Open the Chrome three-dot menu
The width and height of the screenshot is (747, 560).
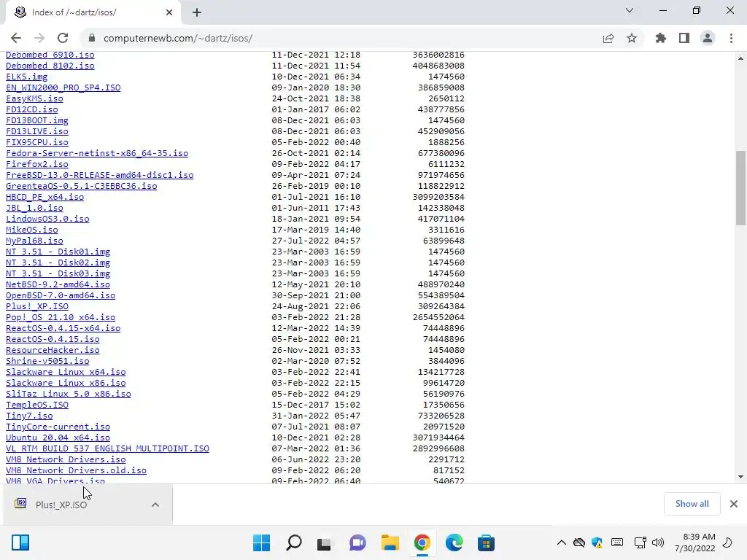point(731,38)
